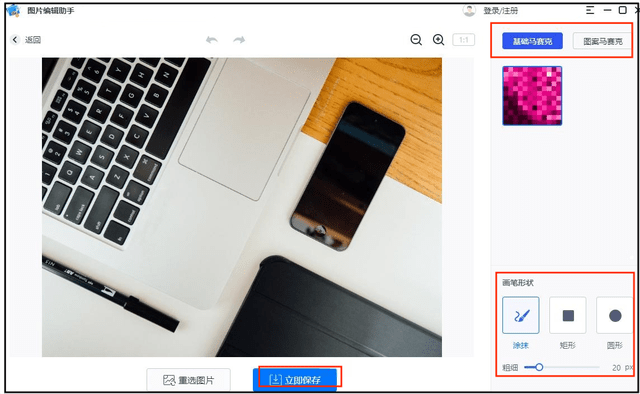Open the hamburger menu in title bar
Image resolution: width=640 pixels, height=394 pixels.
point(590,10)
